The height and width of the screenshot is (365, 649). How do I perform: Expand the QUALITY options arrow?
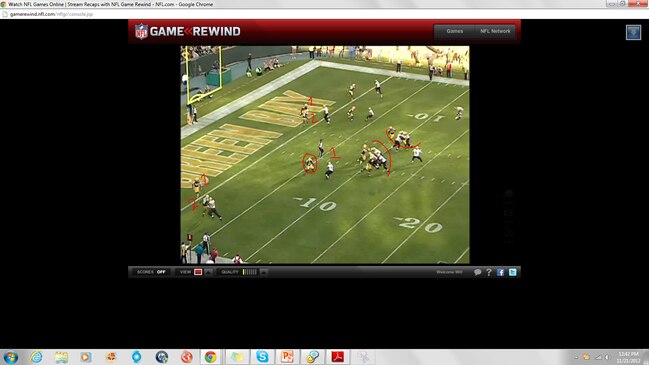pyautogui.click(x=263, y=272)
